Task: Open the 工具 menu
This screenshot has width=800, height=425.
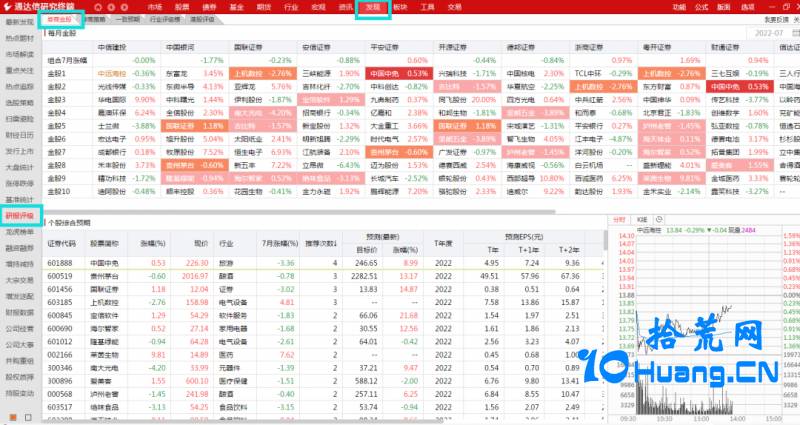Action: pyautogui.click(x=428, y=7)
